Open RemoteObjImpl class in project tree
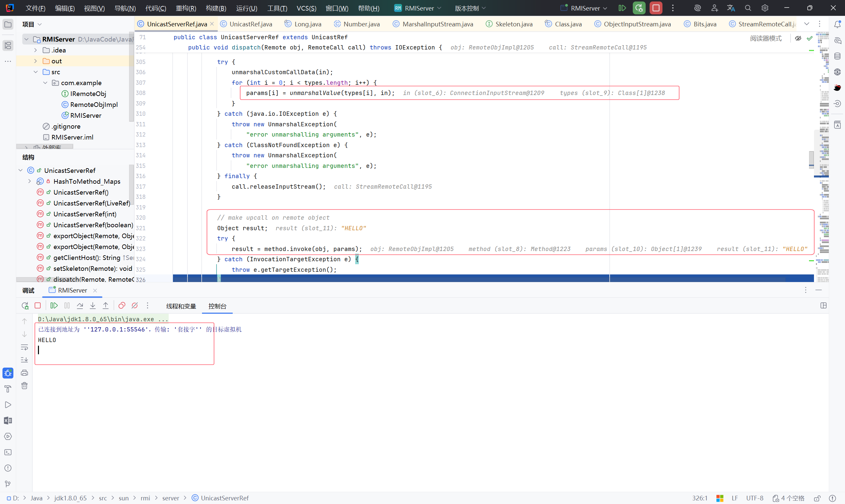This screenshot has width=845, height=504. pyautogui.click(x=94, y=105)
